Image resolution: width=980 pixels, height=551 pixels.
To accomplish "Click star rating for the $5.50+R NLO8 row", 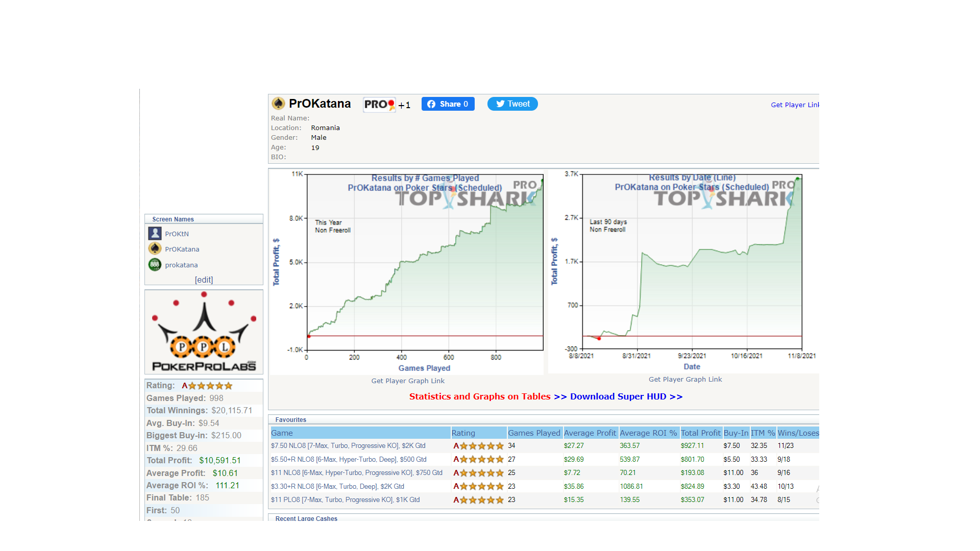I will (478, 460).
